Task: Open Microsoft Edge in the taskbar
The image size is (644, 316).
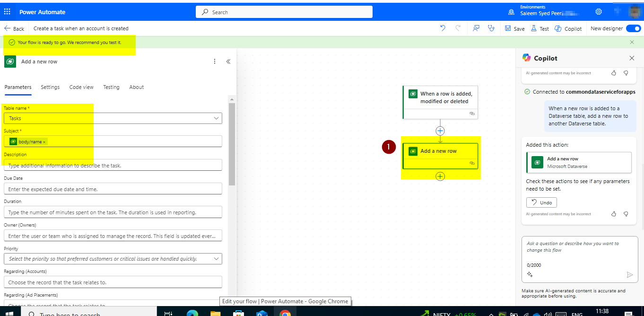Action: pyautogui.click(x=192, y=313)
